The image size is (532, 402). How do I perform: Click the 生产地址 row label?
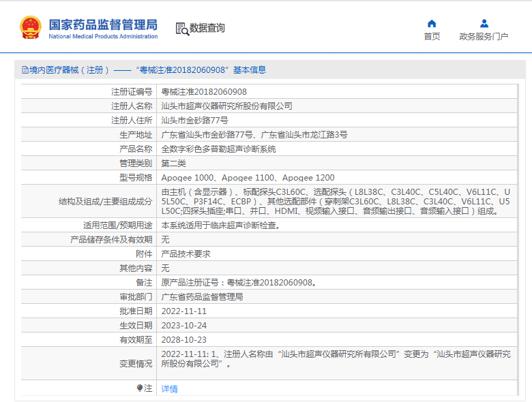click(x=136, y=134)
